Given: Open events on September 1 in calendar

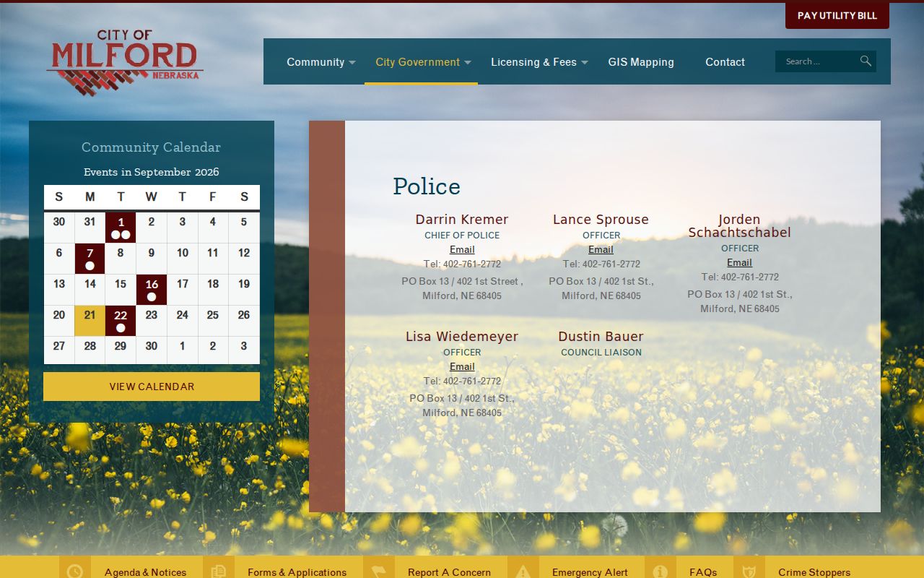Looking at the screenshot, I should click(121, 228).
